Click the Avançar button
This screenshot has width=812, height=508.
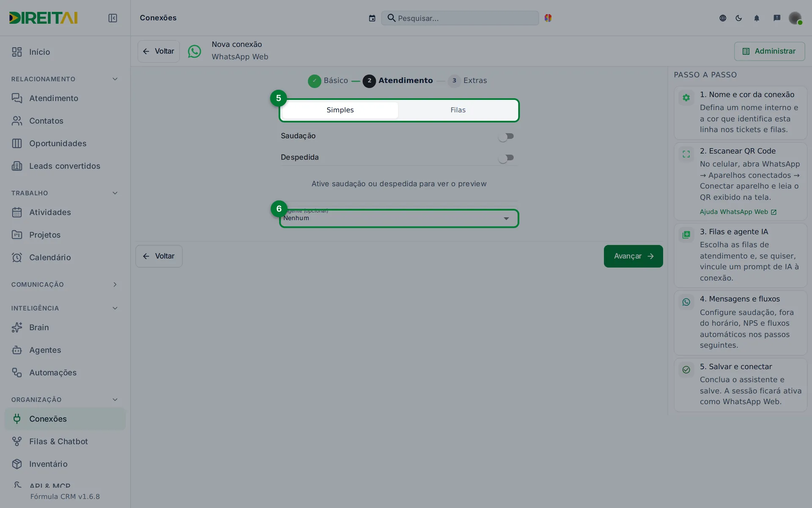[633, 256]
